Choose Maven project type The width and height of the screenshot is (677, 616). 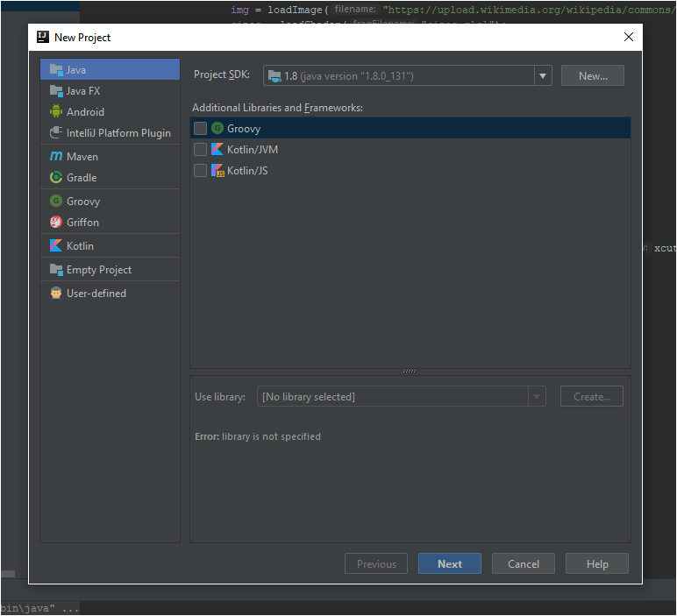pyautogui.click(x=110, y=157)
